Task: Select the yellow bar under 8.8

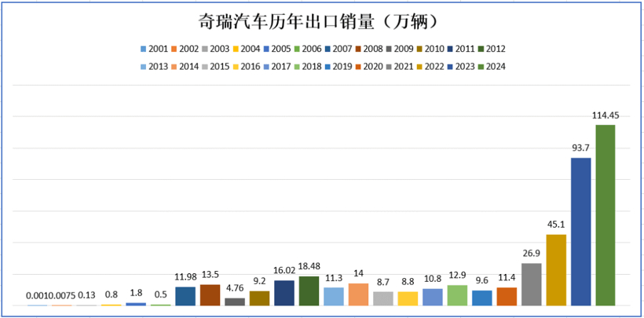Action: click(408, 298)
